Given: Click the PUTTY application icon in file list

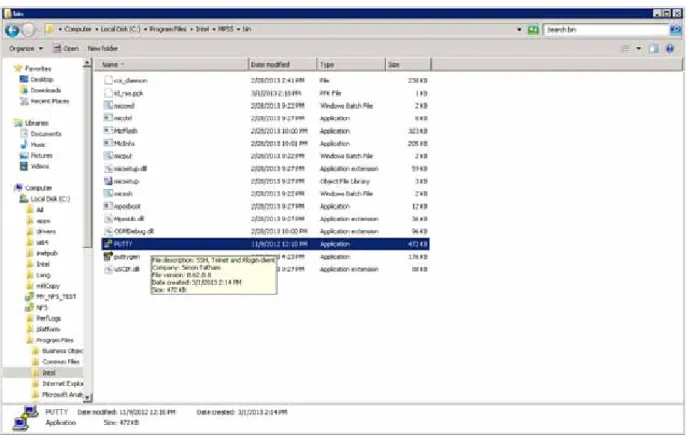Looking at the screenshot, I should [x=108, y=244].
